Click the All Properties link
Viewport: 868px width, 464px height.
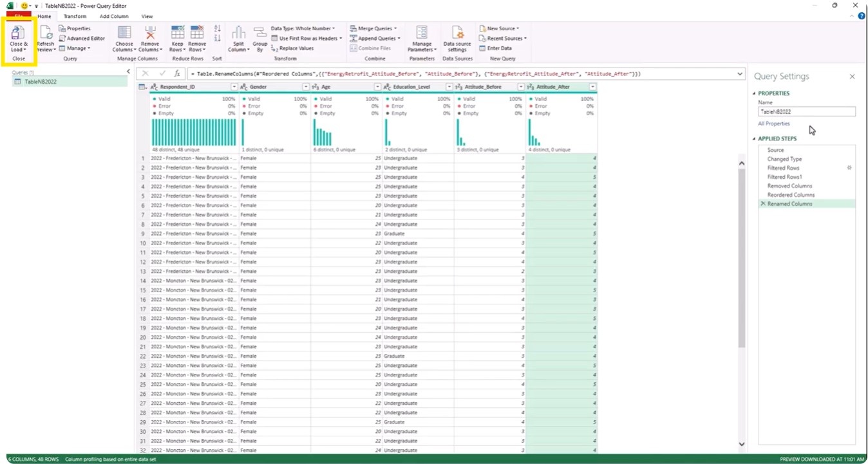tap(773, 124)
